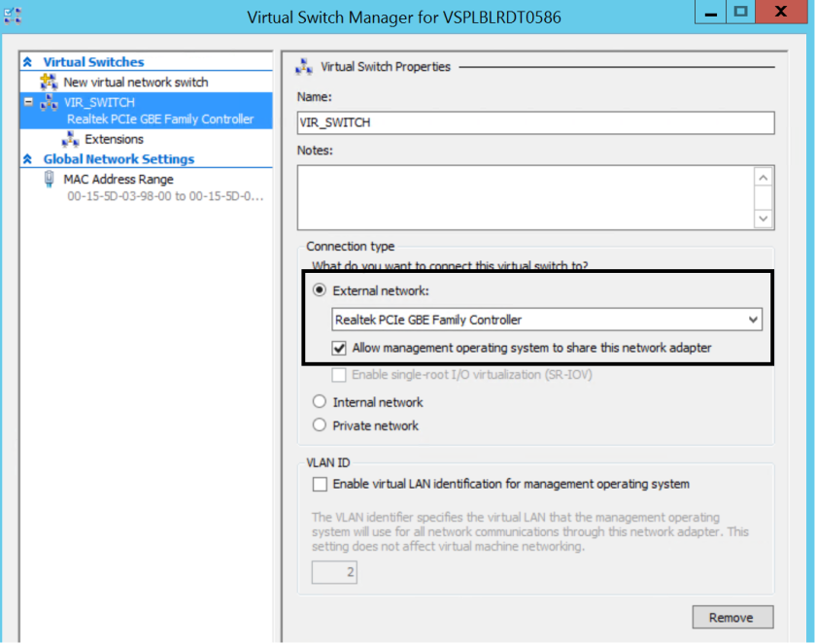Click the Extensions icon in the sidebar
This screenshot has height=644, width=816.
click(71, 138)
